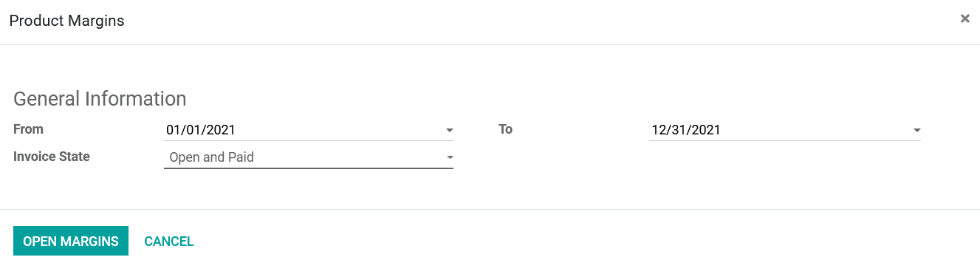Screen dimensions: 980x274
Task: Place cursor in the 2021 year of From date
Action: point(220,130)
